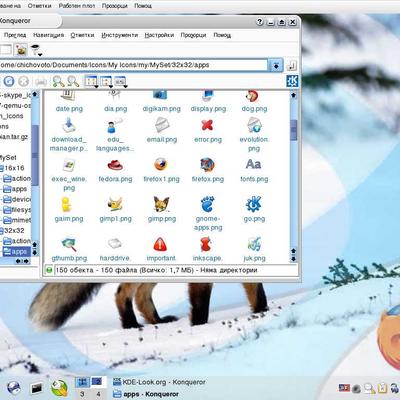Image resolution: width=400 pixels, height=400 pixels.
Task: Open the Отметки menu in Konqueror
Action: pyautogui.click(x=82, y=35)
